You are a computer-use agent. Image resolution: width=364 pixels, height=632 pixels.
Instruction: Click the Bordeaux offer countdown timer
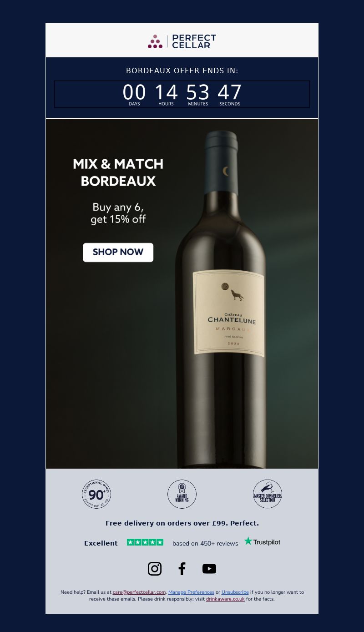[x=182, y=94]
